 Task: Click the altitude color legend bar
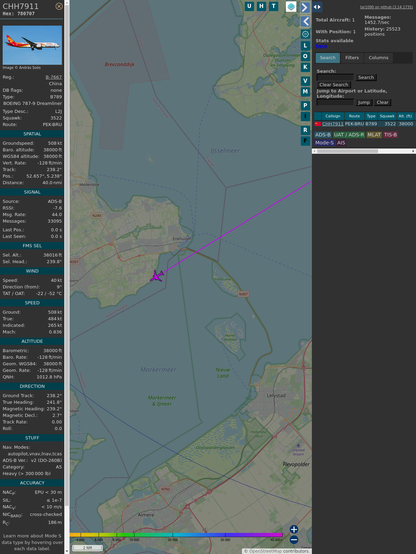(x=176, y=535)
